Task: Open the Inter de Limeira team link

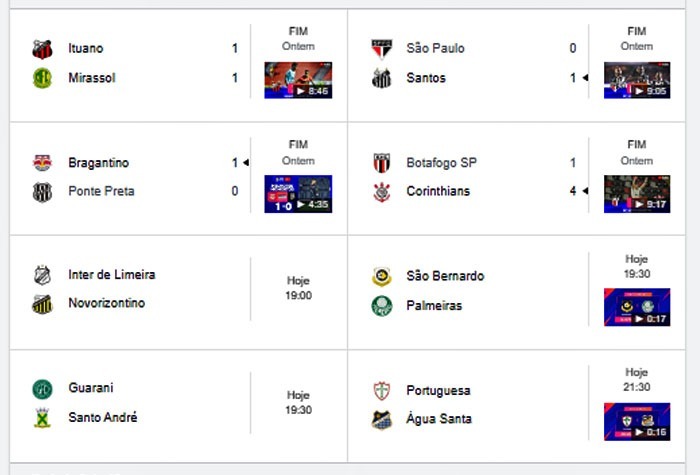Action: pyautogui.click(x=112, y=275)
